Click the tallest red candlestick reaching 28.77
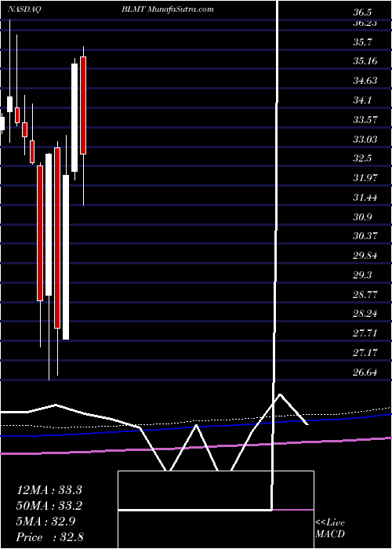392x549 pixels. tap(40, 233)
